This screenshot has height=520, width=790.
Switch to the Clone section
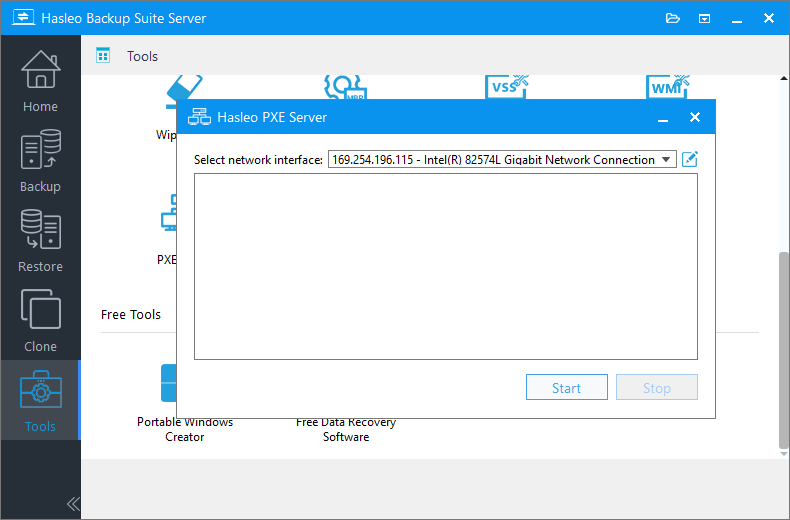40,321
